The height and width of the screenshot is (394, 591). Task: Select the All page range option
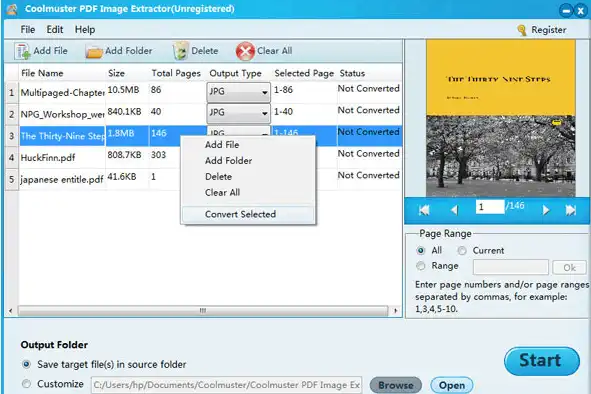(421, 251)
